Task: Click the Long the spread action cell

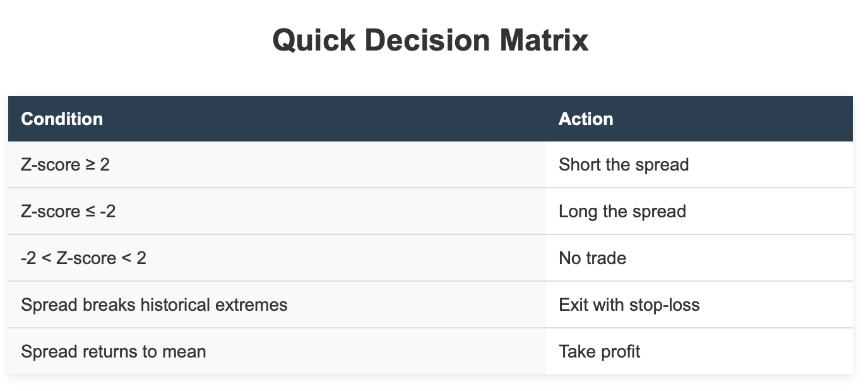Action: 699,211
